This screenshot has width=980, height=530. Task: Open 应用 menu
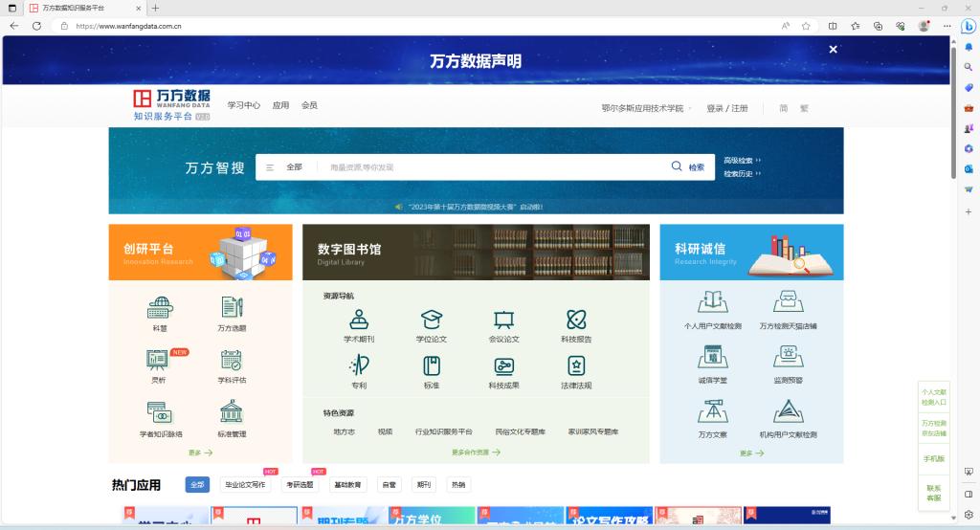(280, 105)
